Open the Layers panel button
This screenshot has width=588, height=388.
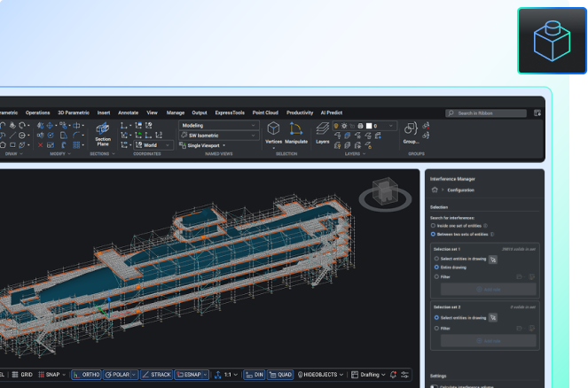coord(323,133)
